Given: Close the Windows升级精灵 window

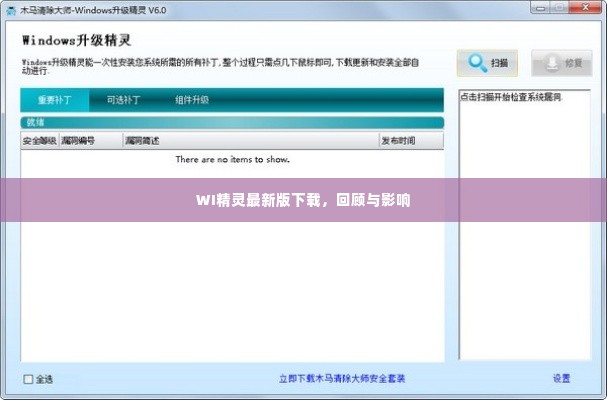Looking at the screenshot, I should tap(586, 7).
